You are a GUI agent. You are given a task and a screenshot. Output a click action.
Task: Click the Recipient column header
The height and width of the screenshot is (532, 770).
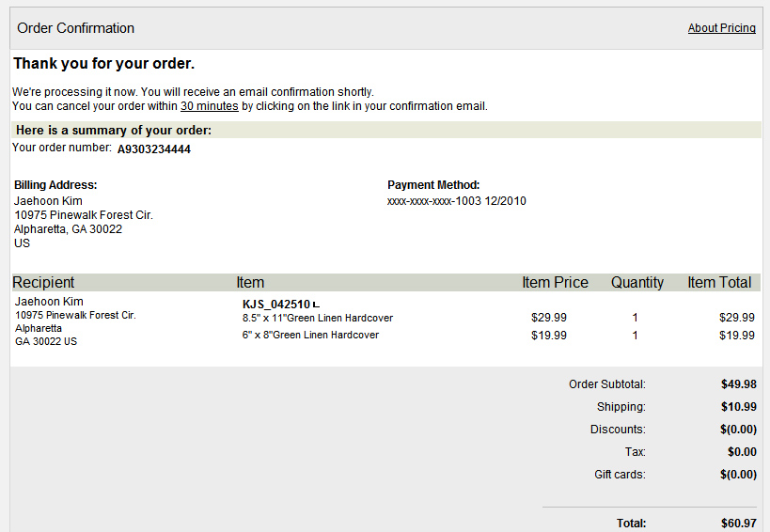(43, 283)
